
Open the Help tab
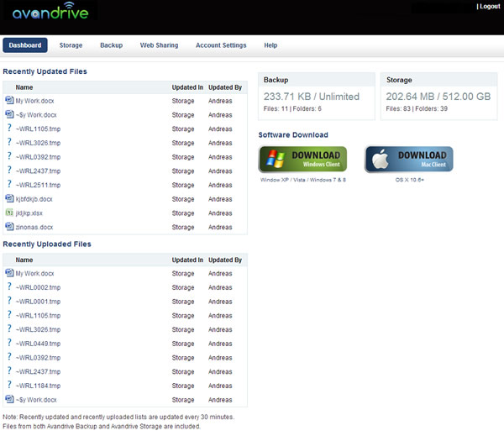click(270, 45)
